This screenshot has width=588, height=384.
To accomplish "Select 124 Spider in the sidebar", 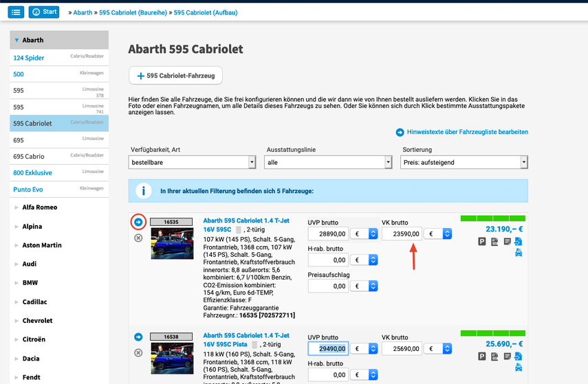I will [x=29, y=58].
